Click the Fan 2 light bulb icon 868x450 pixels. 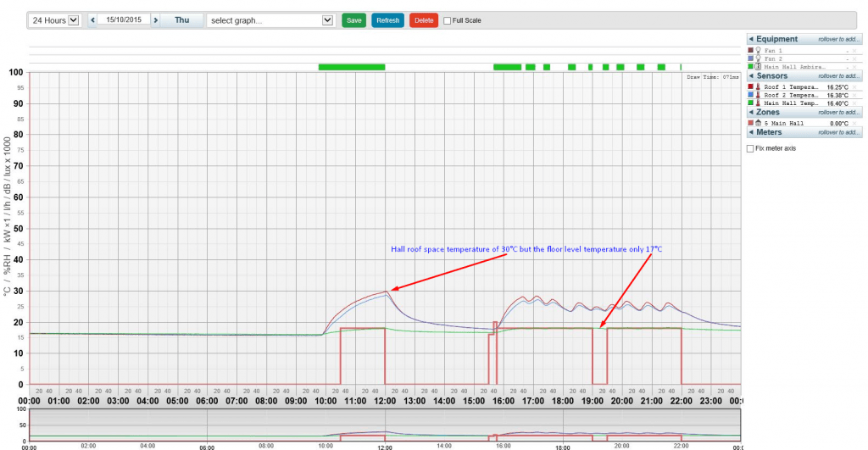[759, 58]
